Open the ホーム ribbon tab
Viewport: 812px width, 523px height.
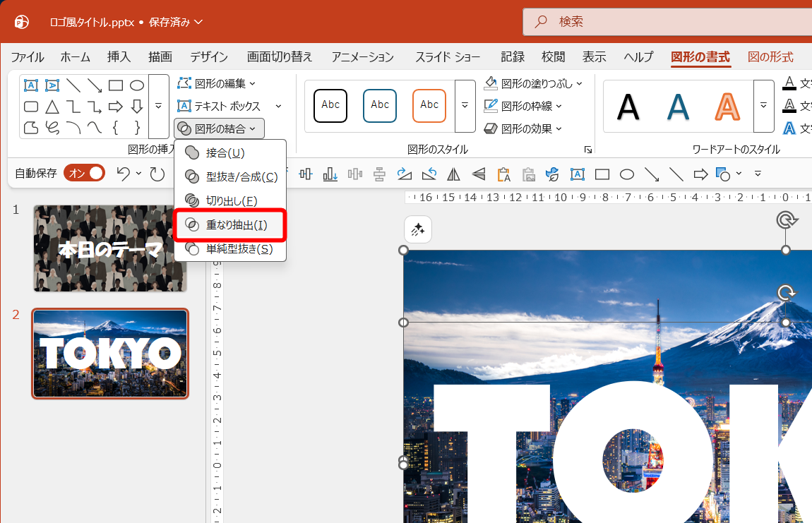(75, 57)
